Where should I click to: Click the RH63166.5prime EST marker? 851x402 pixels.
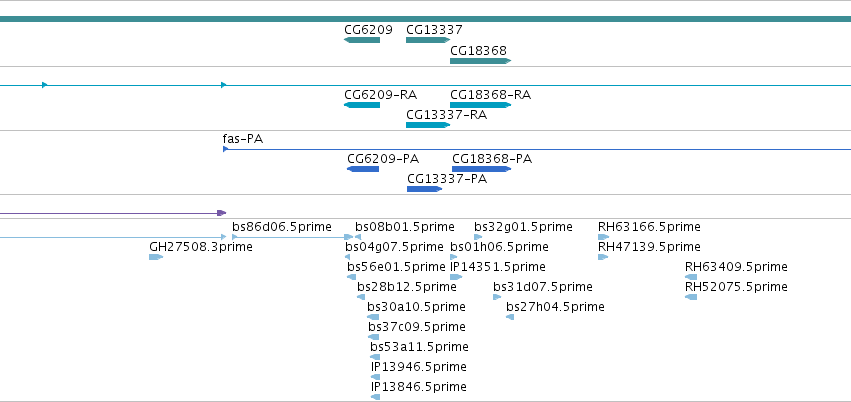(x=604, y=237)
